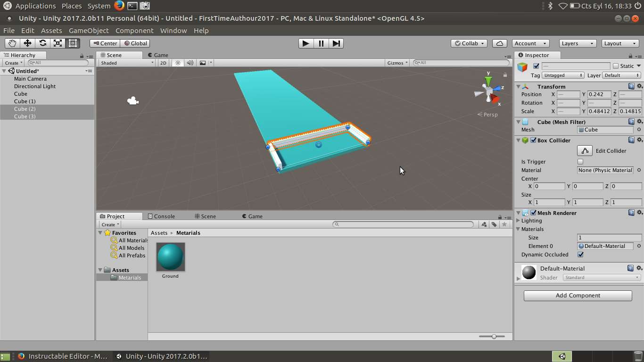Viewport: 644px width, 362px height.
Task: Select the Hand tool in Unity toolbar
Action: 12,43
